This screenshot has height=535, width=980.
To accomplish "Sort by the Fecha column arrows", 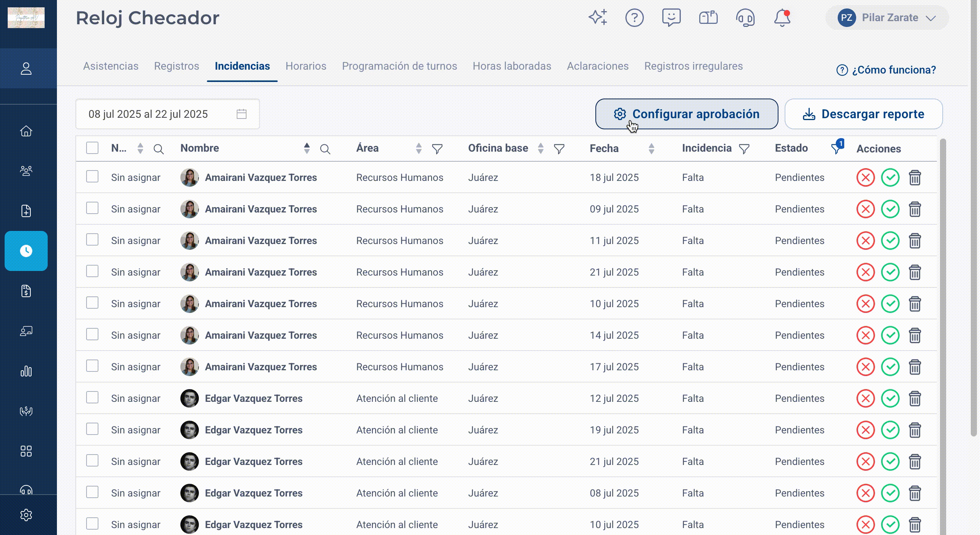I will pos(652,149).
